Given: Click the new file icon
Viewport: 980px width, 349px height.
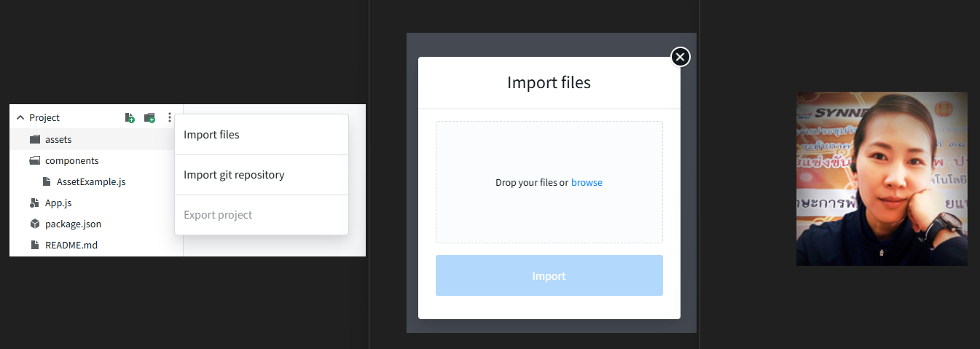Looking at the screenshot, I should pos(130,117).
